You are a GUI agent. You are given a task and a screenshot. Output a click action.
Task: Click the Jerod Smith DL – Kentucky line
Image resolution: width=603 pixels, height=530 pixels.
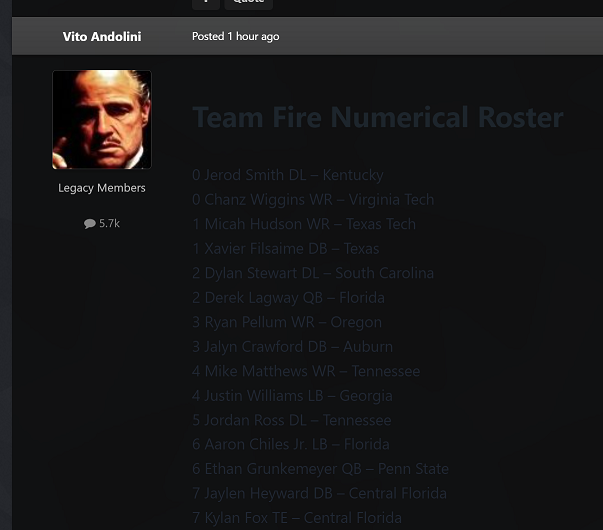(x=288, y=175)
